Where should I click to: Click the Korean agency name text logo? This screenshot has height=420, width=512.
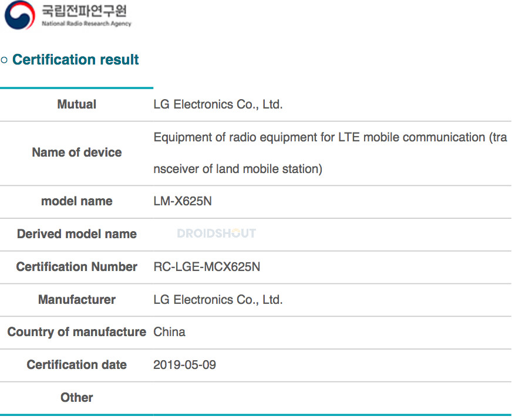click(84, 11)
